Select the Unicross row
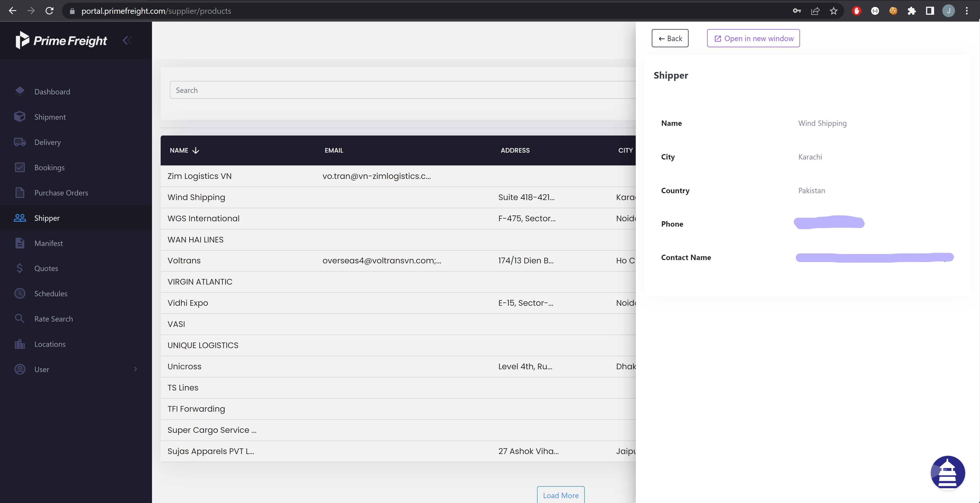The height and width of the screenshot is (503, 980). point(398,366)
